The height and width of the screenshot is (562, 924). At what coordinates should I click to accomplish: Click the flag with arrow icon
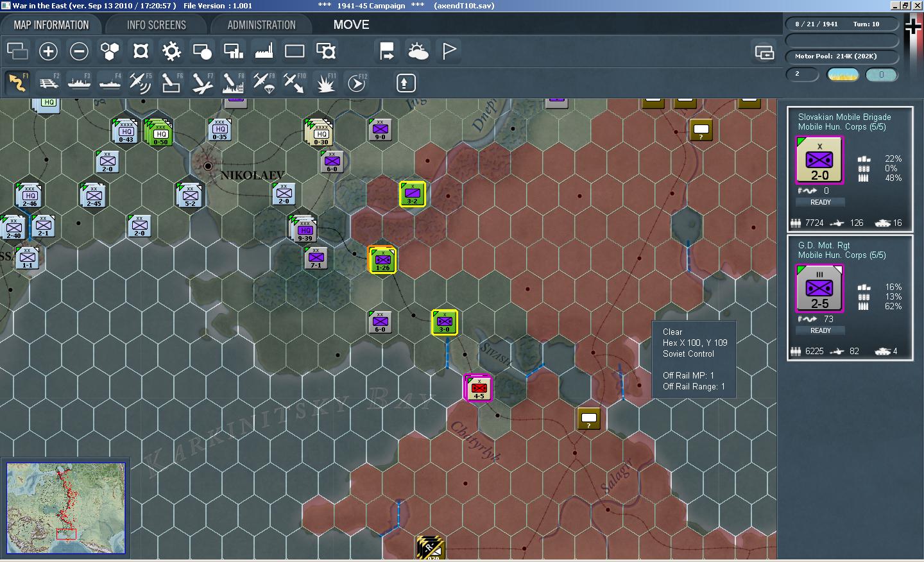pyautogui.click(x=387, y=51)
